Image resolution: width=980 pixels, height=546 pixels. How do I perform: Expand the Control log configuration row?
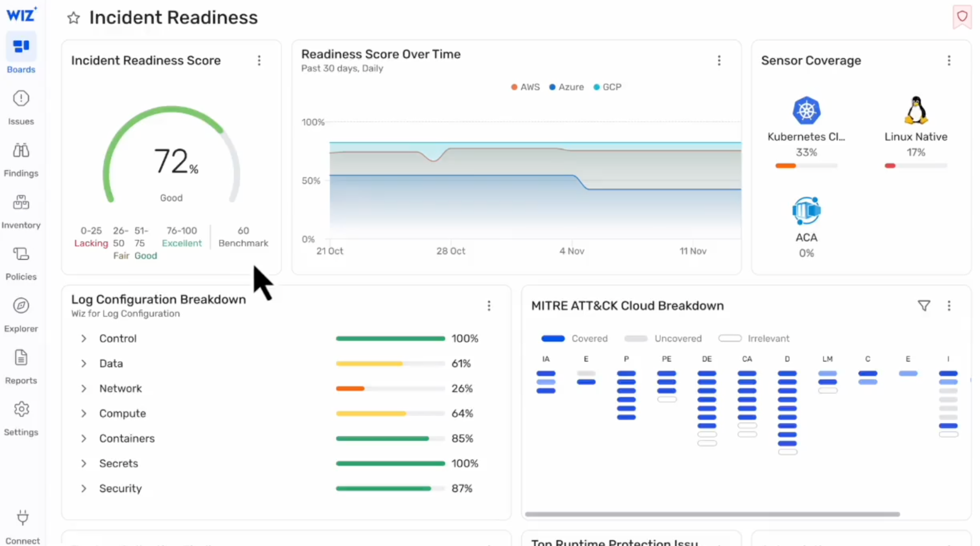(84, 339)
